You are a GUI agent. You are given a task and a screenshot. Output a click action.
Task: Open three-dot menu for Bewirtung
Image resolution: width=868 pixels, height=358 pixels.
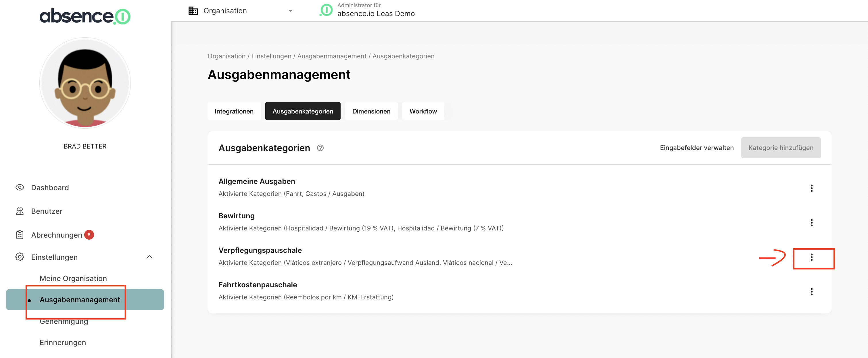811,223
